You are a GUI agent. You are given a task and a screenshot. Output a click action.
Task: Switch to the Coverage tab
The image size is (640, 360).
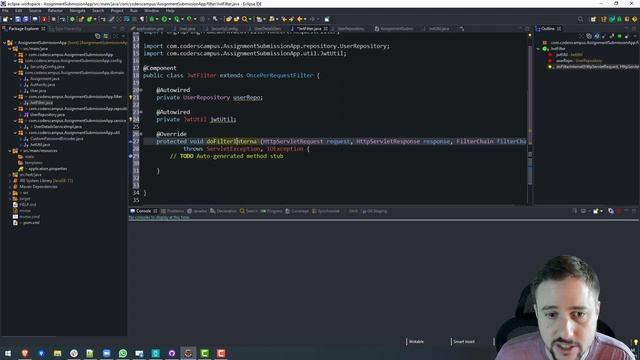pos(297,211)
